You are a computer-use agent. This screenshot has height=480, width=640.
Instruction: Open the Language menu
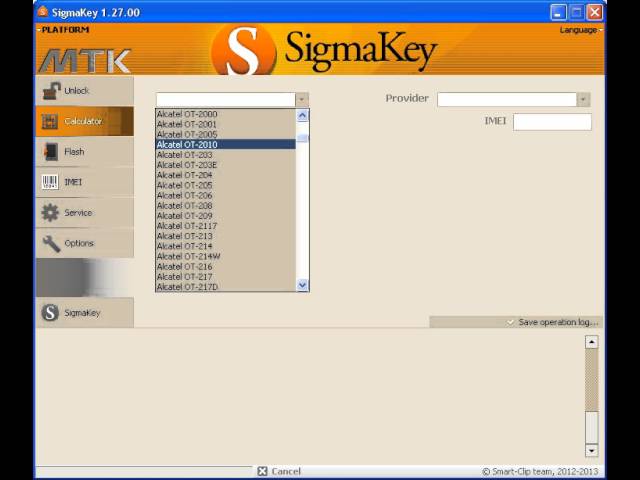click(580, 30)
